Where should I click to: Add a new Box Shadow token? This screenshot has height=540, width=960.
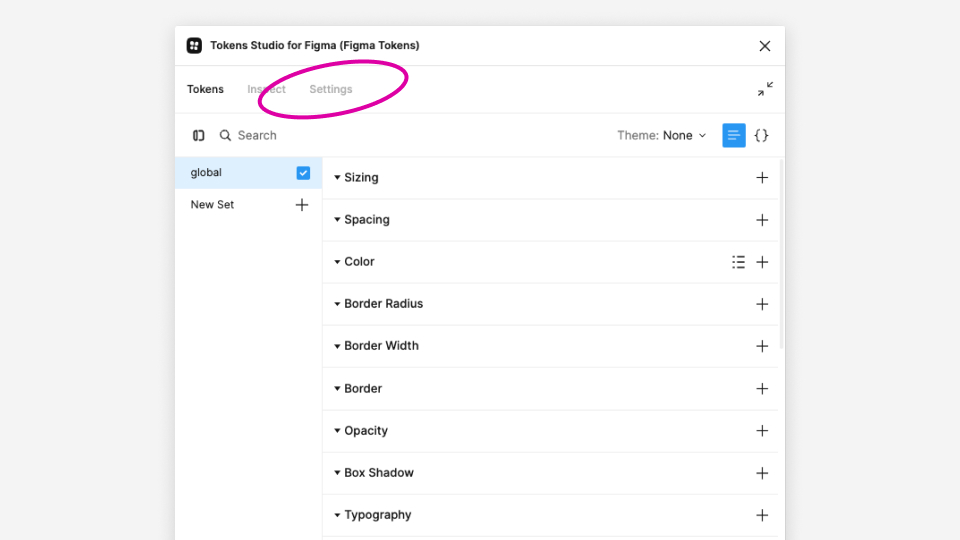click(762, 473)
